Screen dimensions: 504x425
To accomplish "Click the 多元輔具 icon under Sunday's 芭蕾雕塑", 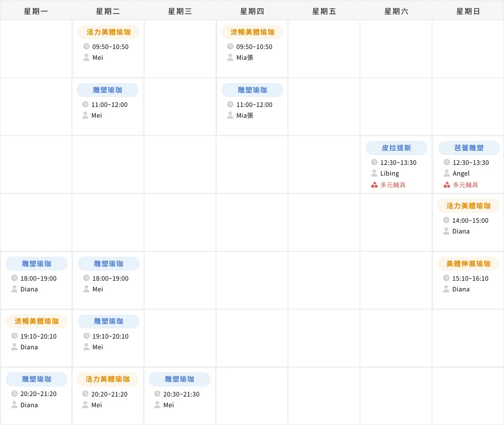I will pos(446,184).
